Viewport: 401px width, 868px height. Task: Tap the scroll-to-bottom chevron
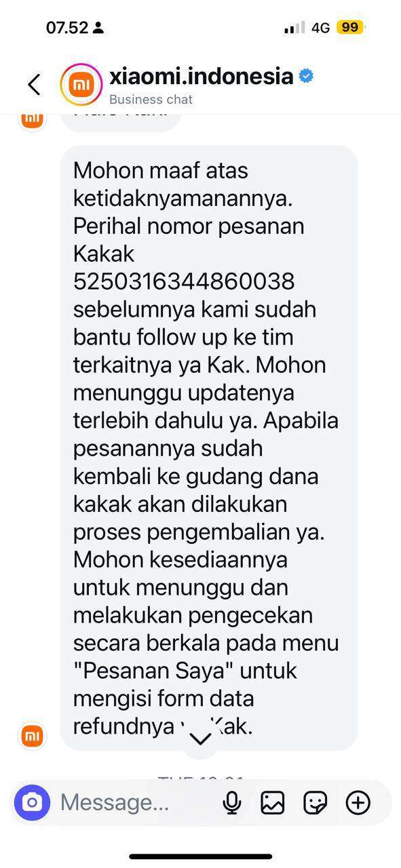pos(200,738)
